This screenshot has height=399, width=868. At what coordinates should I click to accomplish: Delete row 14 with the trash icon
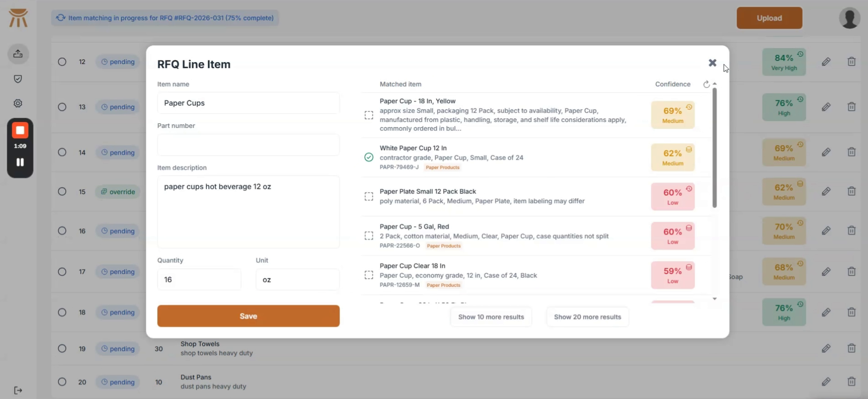[851, 152]
